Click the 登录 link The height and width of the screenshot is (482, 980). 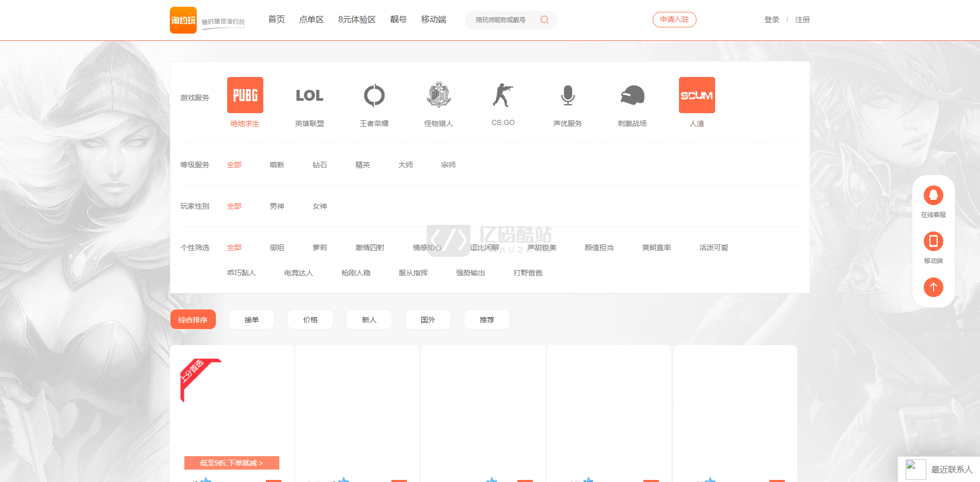[772, 20]
